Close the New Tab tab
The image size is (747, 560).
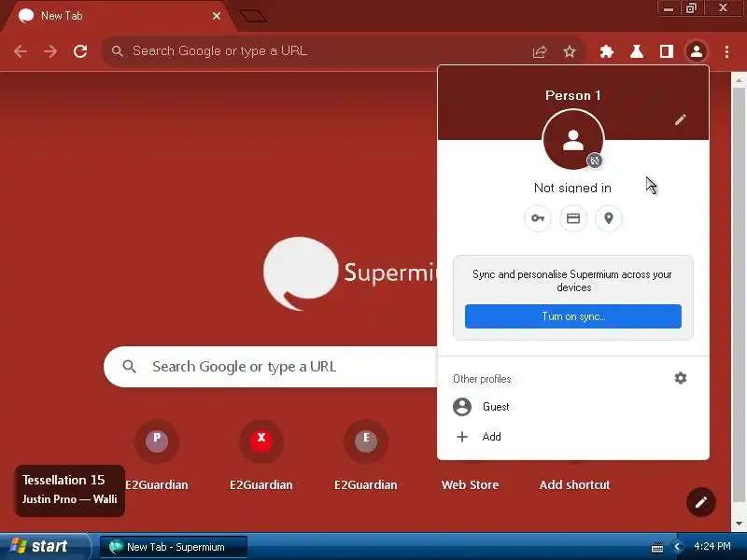click(217, 16)
